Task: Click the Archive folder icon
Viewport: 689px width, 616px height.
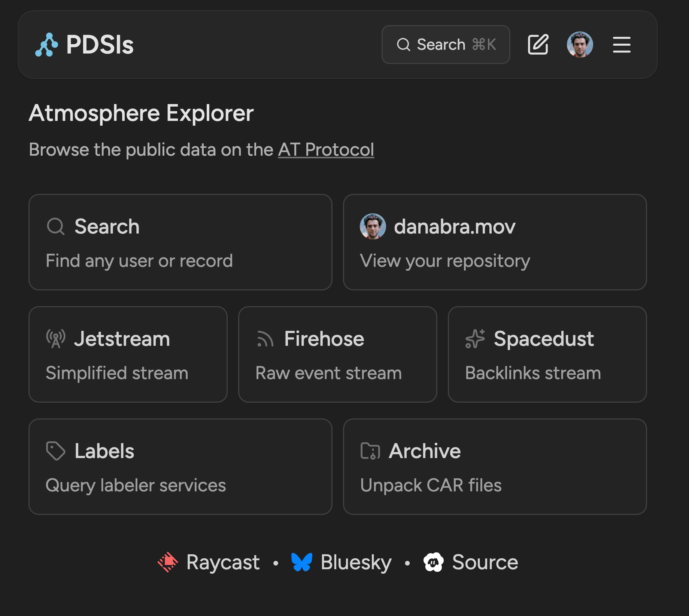Action: tap(370, 451)
